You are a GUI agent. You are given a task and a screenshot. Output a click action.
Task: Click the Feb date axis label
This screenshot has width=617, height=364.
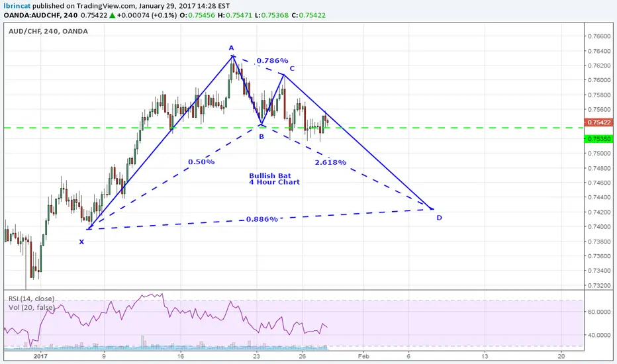tap(363, 356)
